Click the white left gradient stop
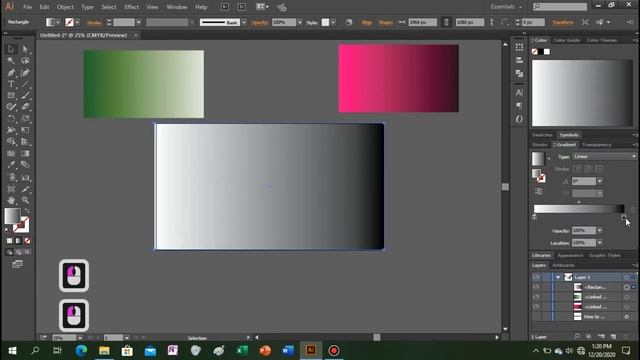 coord(534,218)
